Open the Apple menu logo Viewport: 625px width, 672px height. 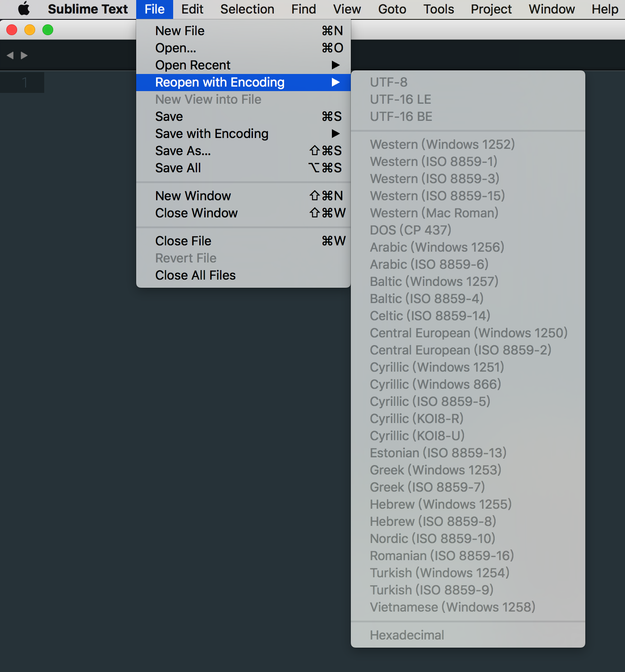23,9
